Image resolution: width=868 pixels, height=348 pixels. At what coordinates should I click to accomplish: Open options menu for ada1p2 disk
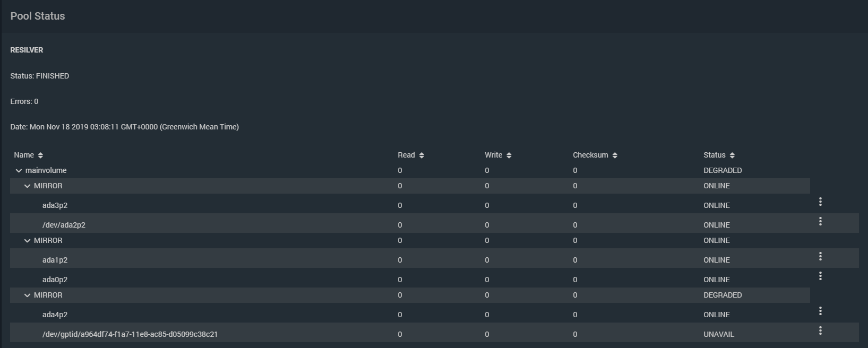click(x=820, y=256)
